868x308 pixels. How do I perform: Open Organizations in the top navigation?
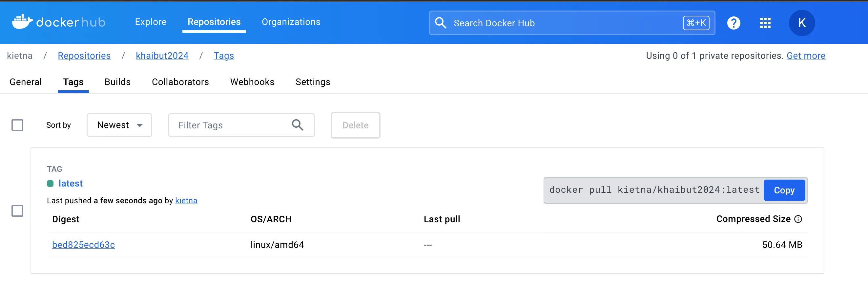[x=291, y=22]
